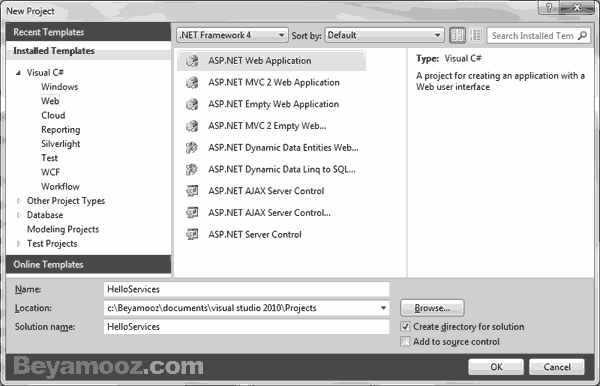The image size is (600, 386).
Task: Click the Cancel button
Action: point(557,367)
